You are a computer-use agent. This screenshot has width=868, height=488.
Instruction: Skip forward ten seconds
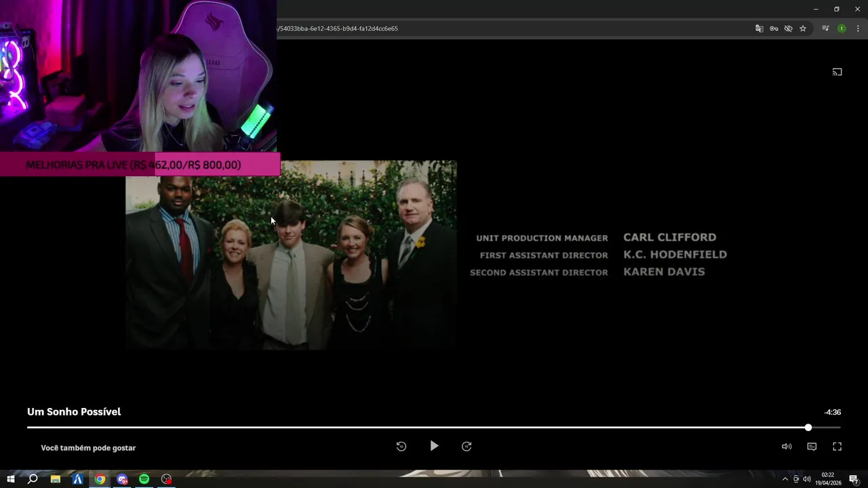467,446
